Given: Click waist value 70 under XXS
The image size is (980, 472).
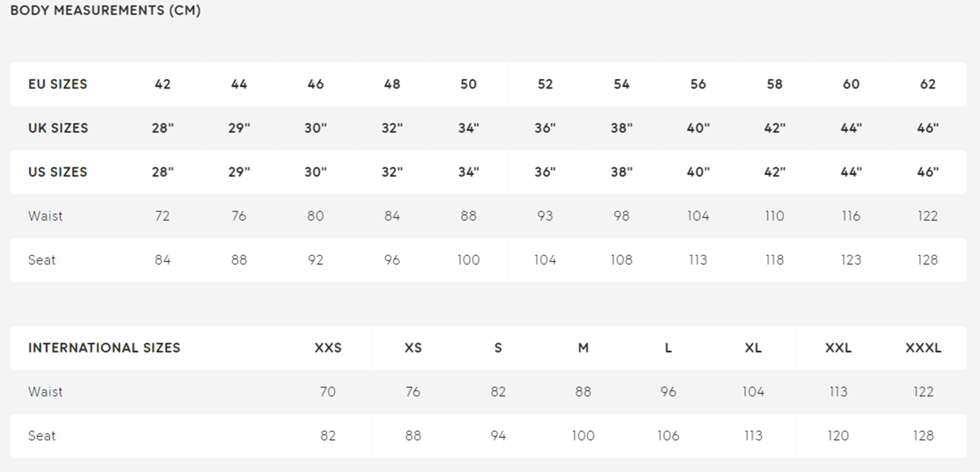Looking at the screenshot, I should coord(328,392).
